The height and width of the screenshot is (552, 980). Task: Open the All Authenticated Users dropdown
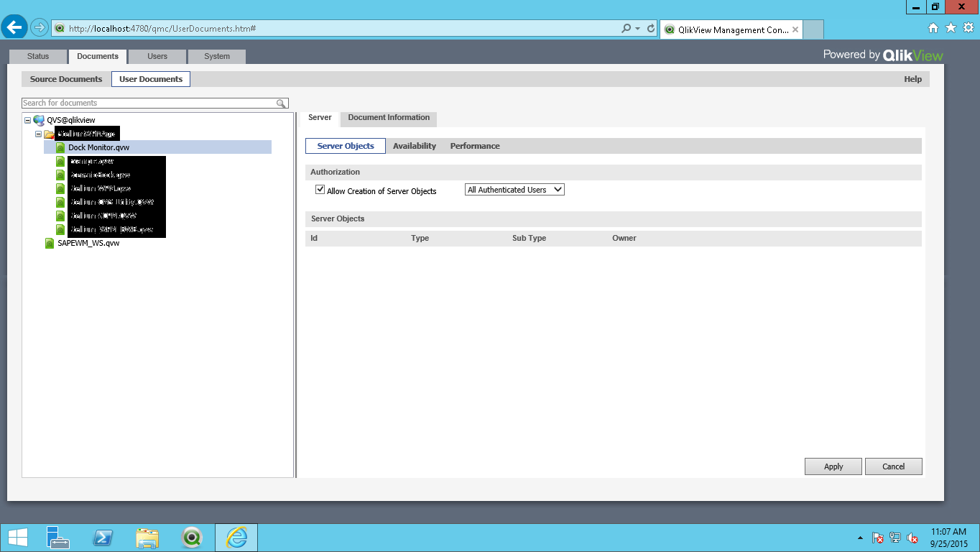pos(515,190)
